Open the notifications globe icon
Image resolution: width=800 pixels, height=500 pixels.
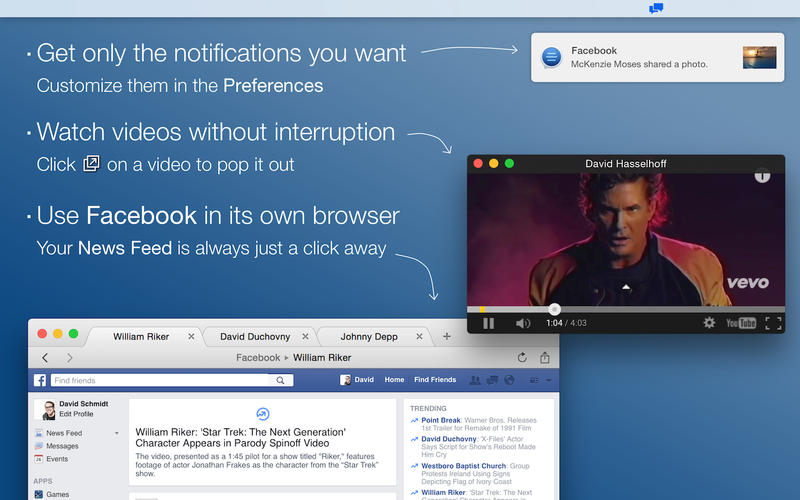coord(509,380)
